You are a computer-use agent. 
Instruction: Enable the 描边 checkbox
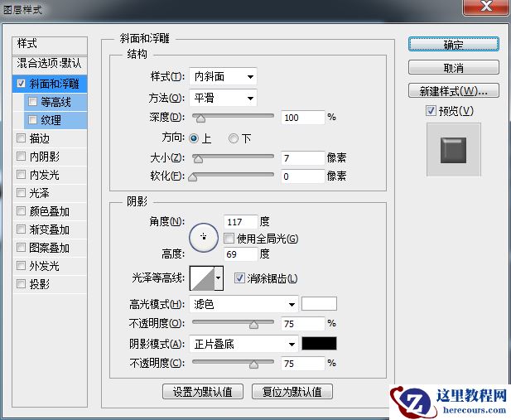tap(22, 138)
